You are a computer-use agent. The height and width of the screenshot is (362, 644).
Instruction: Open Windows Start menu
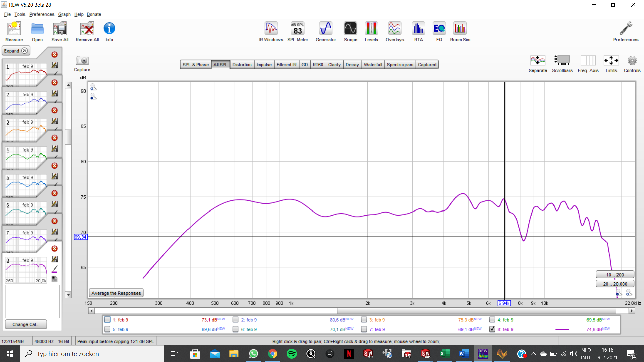click(10, 354)
